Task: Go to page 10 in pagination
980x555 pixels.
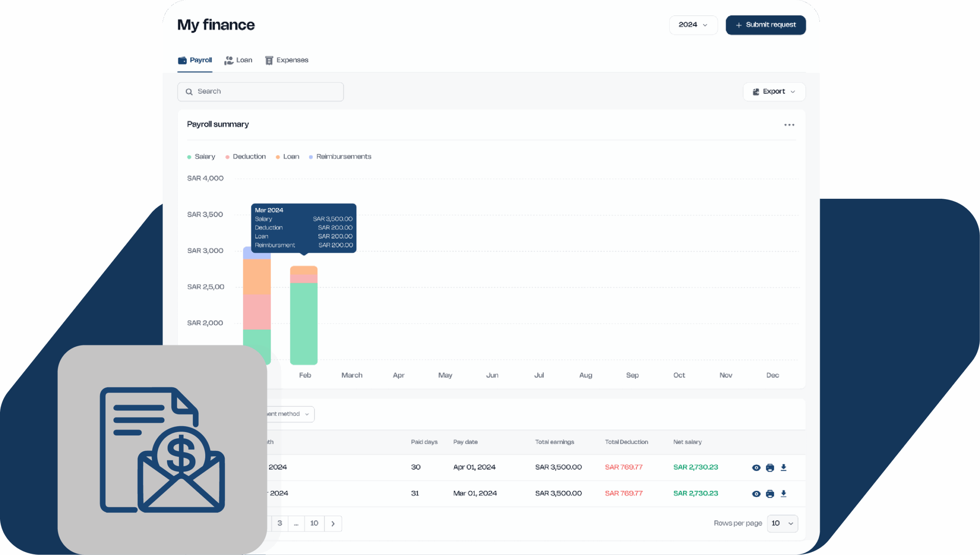Action: click(x=314, y=523)
